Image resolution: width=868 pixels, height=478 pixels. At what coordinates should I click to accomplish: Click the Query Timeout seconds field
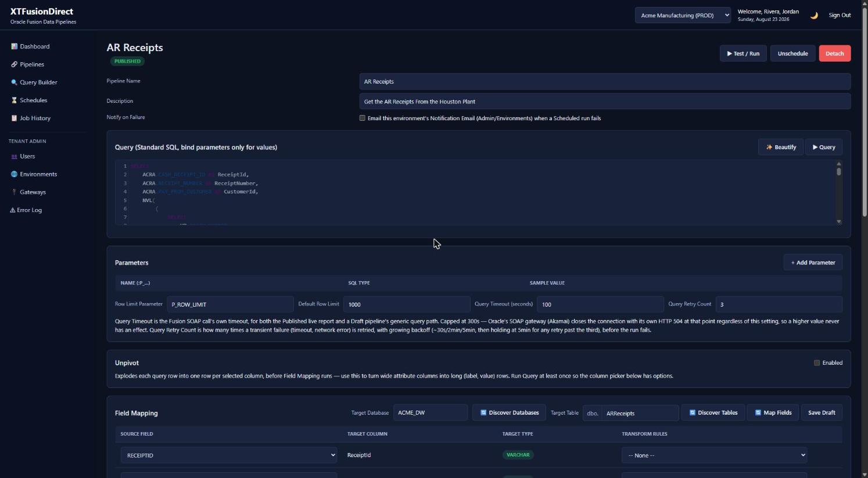coord(600,304)
